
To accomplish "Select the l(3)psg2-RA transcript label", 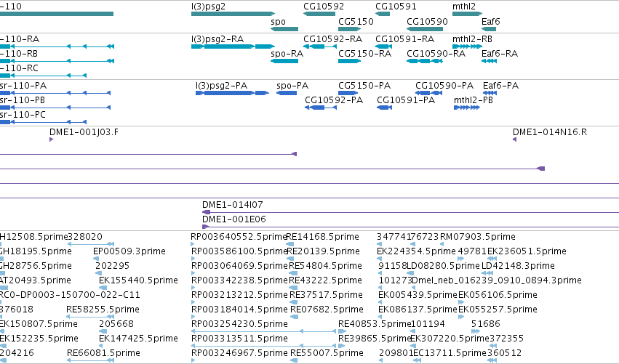I will (x=217, y=39).
